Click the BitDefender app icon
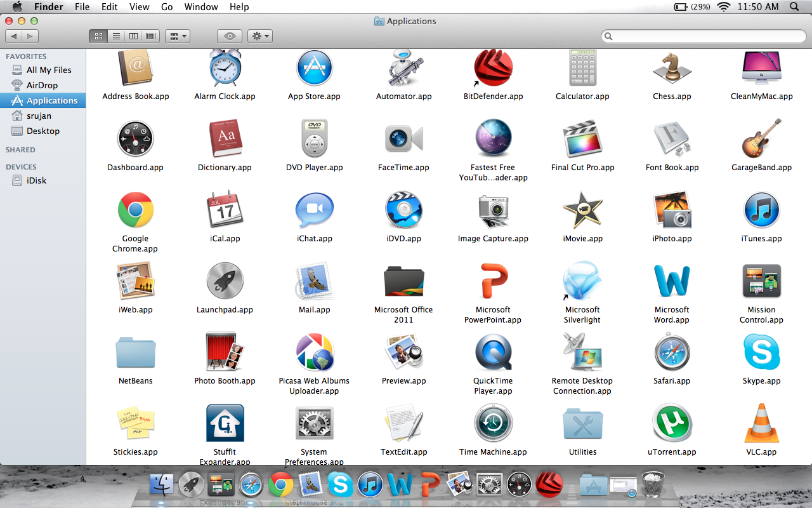This screenshot has width=812, height=508. pyautogui.click(x=493, y=69)
